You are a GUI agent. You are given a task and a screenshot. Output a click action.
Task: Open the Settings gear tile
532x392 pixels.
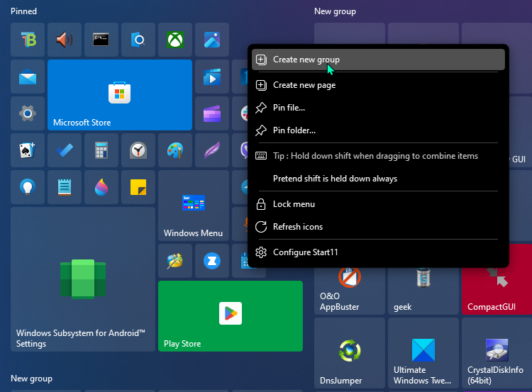tap(28, 113)
